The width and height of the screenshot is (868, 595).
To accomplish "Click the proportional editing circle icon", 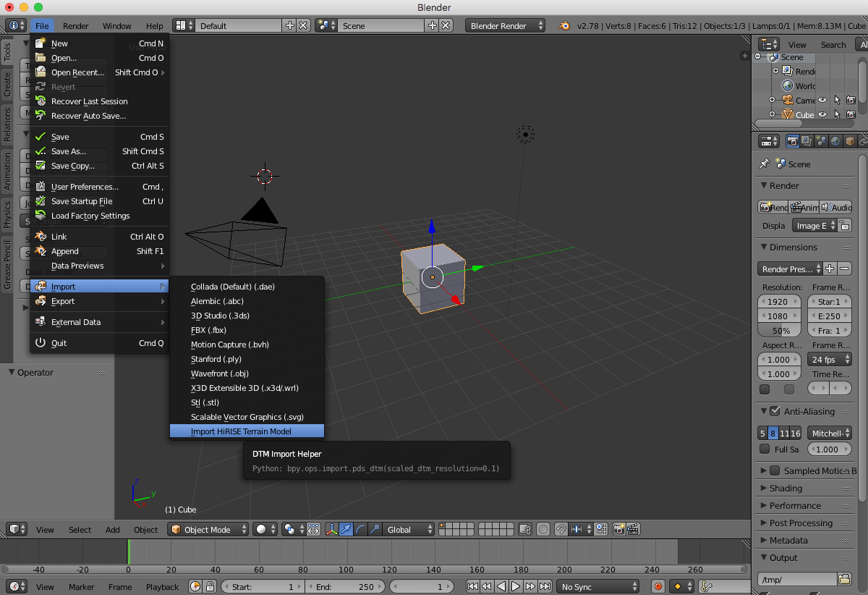I will click(543, 530).
